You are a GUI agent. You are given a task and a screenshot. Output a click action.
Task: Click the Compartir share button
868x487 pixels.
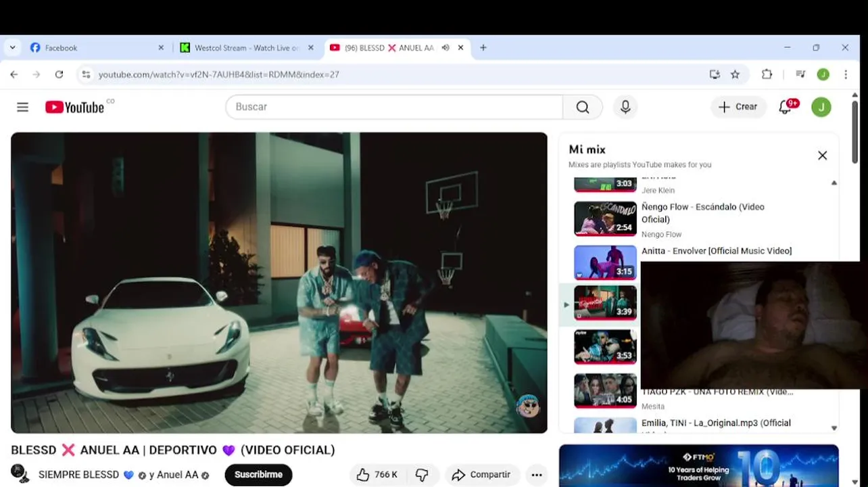pos(481,475)
